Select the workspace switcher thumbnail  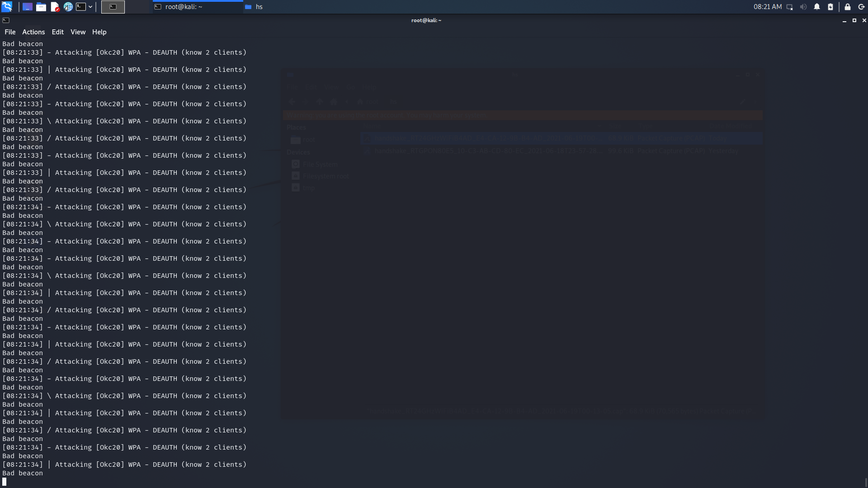[x=113, y=7]
